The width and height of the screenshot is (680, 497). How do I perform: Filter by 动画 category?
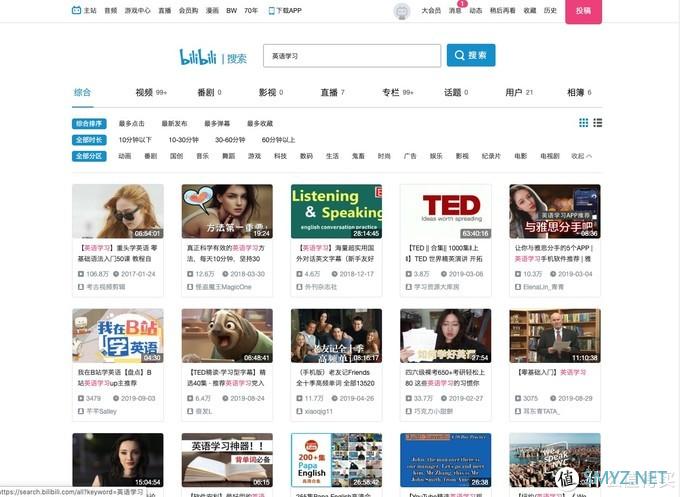coord(124,156)
